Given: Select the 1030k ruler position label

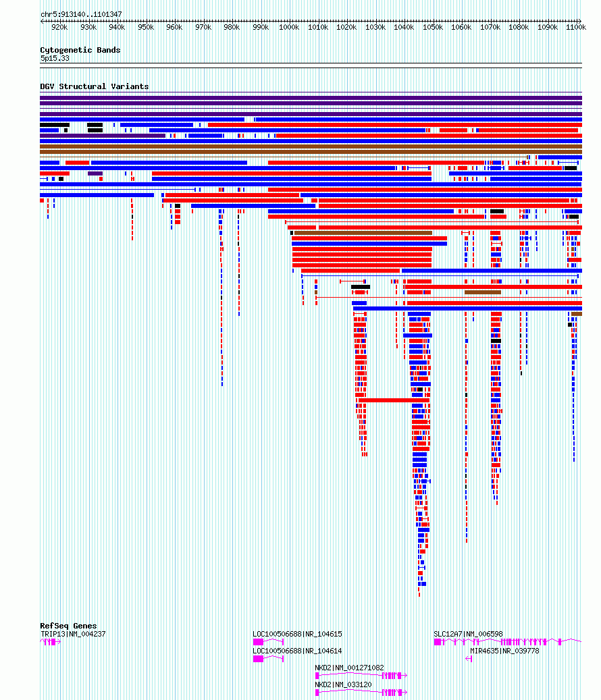Looking at the screenshot, I should click(375, 27).
